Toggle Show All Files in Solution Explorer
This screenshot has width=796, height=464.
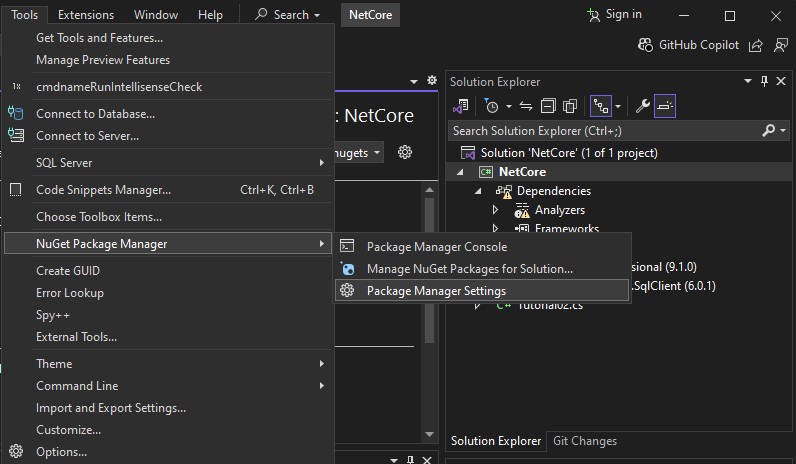pyautogui.click(x=570, y=106)
